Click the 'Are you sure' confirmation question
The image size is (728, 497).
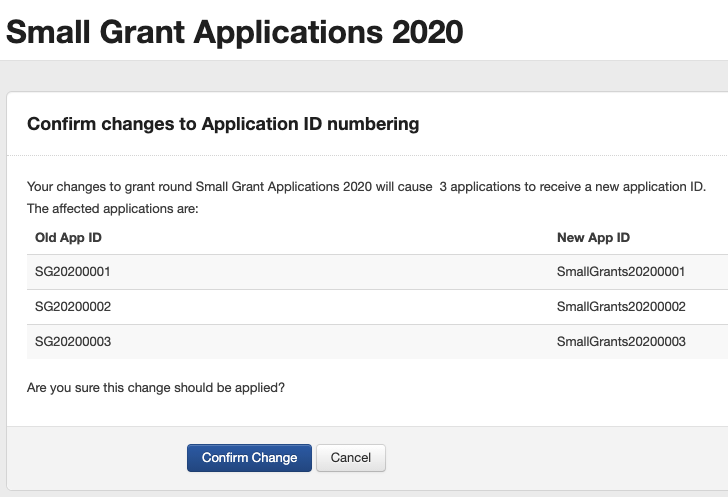point(155,387)
